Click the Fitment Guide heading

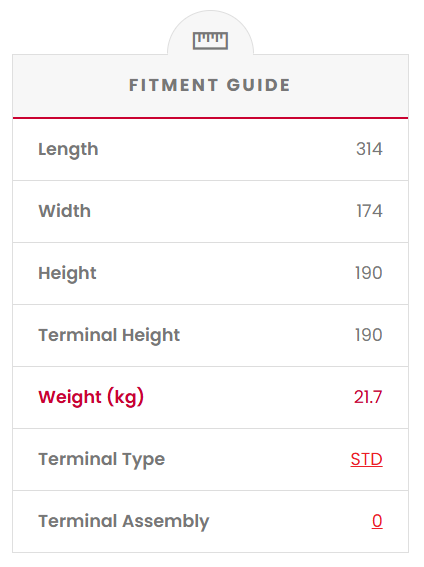coord(210,85)
